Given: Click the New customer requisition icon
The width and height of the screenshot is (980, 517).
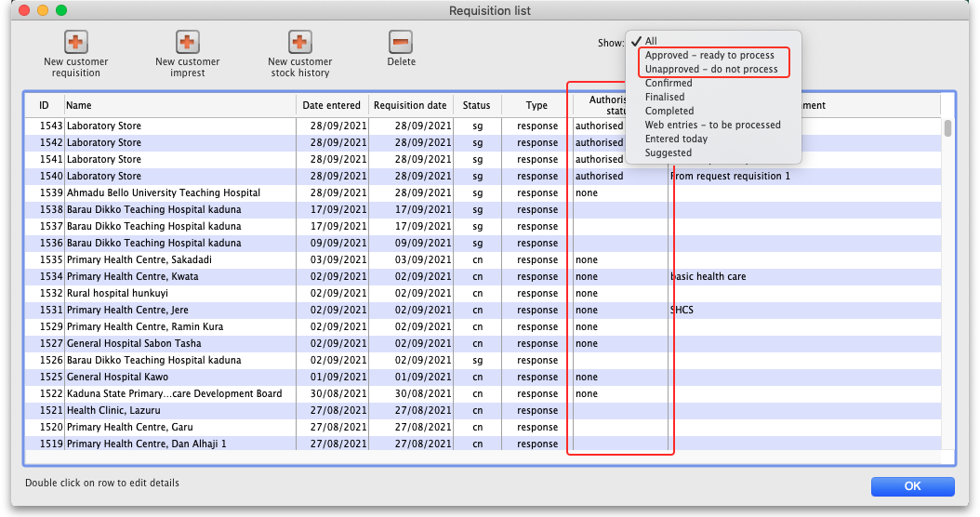Looking at the screenshot, I should coord(75,42).
